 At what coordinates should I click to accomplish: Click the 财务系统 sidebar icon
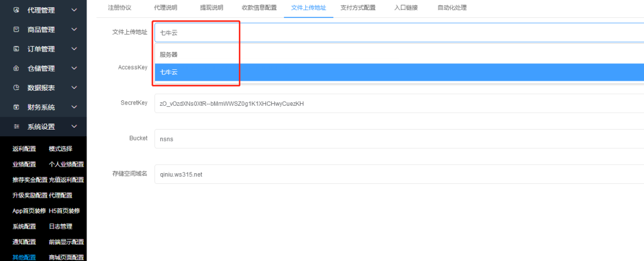tap(17, 107)
